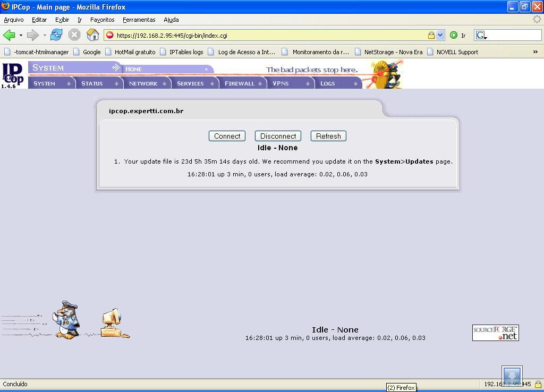The image size is (544, 392).
Task: Click the Home page icon
Action: (x=93, y=35)
